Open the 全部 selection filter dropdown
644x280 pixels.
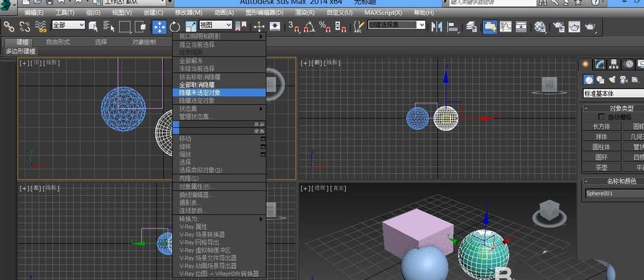point(68,25)
